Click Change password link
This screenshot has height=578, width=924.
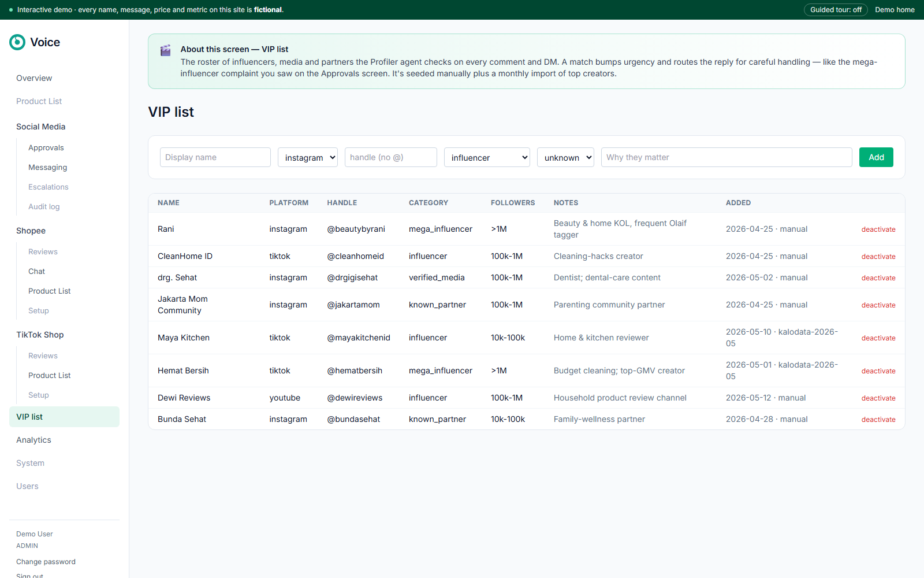click(46, 562)
